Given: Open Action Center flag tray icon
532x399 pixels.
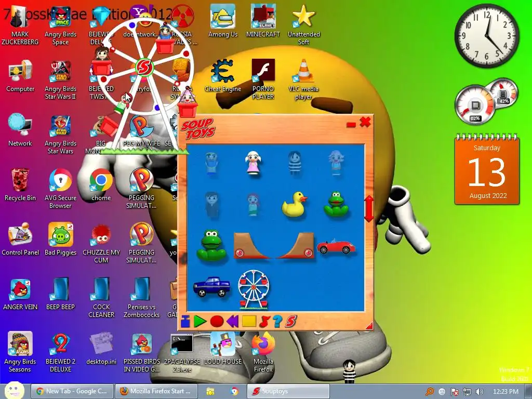Looking at the screenshot, I should 454,392.
